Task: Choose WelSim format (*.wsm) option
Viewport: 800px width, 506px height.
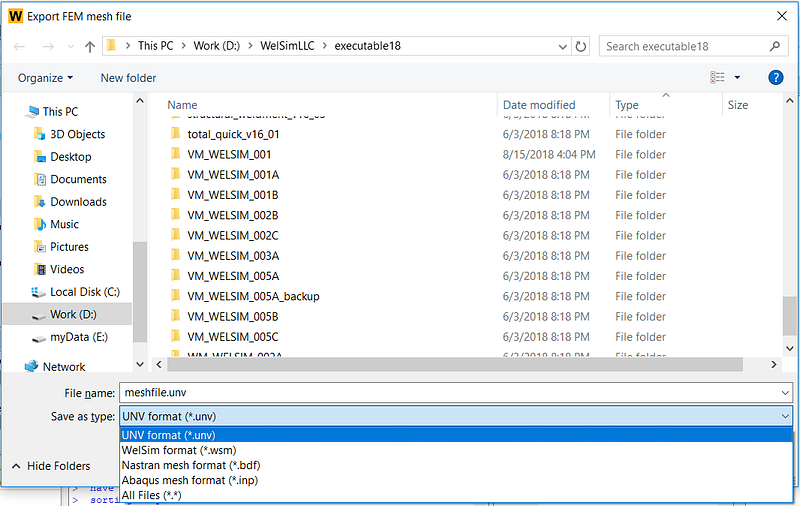Action: pyautogui.click(x=456, y=450)
